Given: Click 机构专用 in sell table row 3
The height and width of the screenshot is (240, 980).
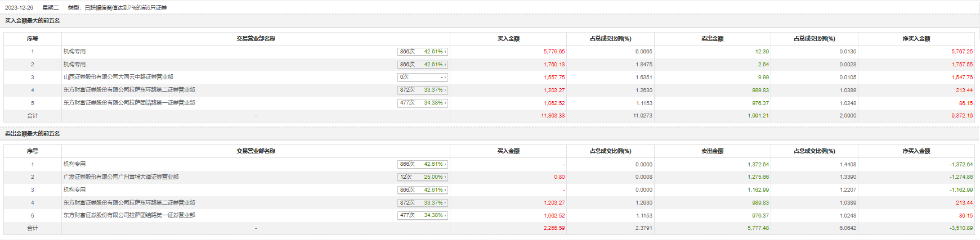Looking at the screenshot, I should coord(74,190).
